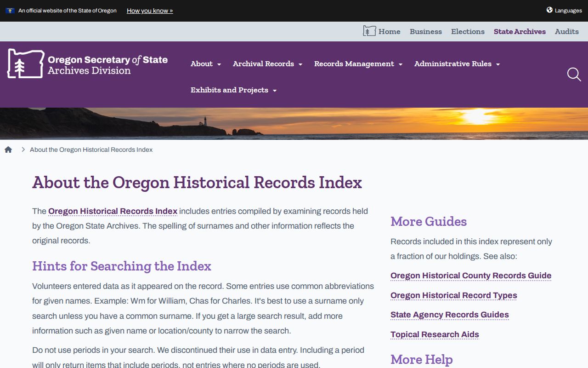This screenshot has height=368, width=588.
Task: Expand the Exhibits and Projects menu
Action: [233, 90]
